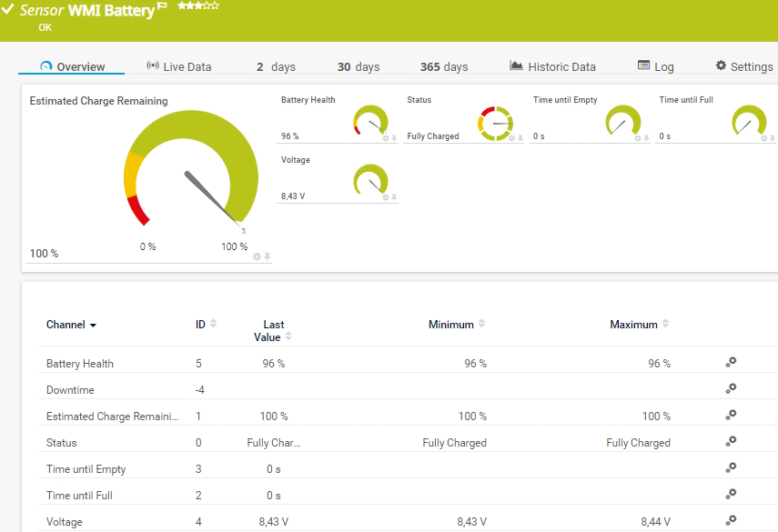778x532 pixels.
Task: Click gear icon on Time until Full gauge
Action: point(764,138)
